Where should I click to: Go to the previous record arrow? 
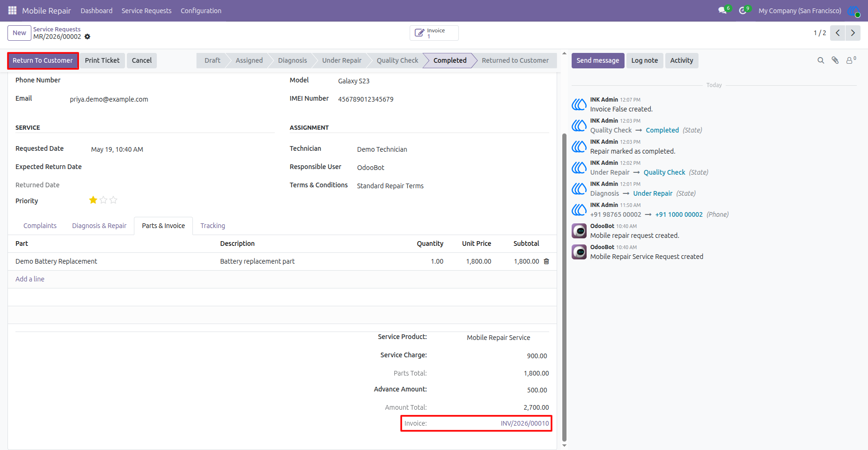click(x=838, y=33)
